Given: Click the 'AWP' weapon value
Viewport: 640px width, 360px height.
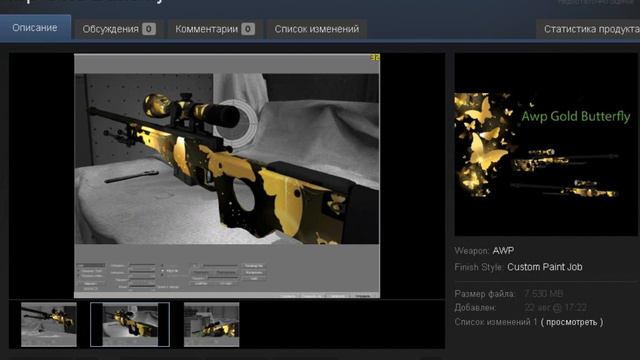Looking at the screenshot, I should pyautogui.click(x=503, y=251).
